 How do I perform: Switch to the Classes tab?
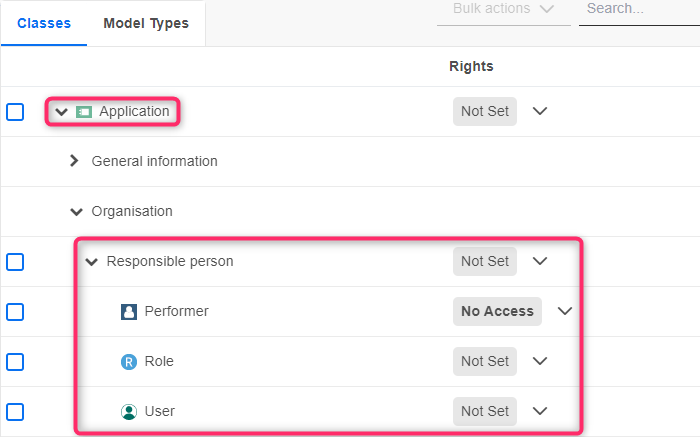click(44, 23)
